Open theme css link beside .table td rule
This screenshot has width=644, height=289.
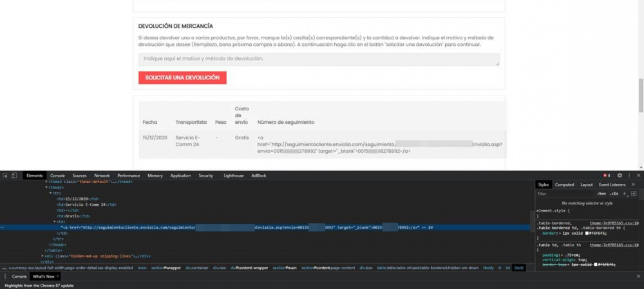pyautogui.click(x=614, y=245)
